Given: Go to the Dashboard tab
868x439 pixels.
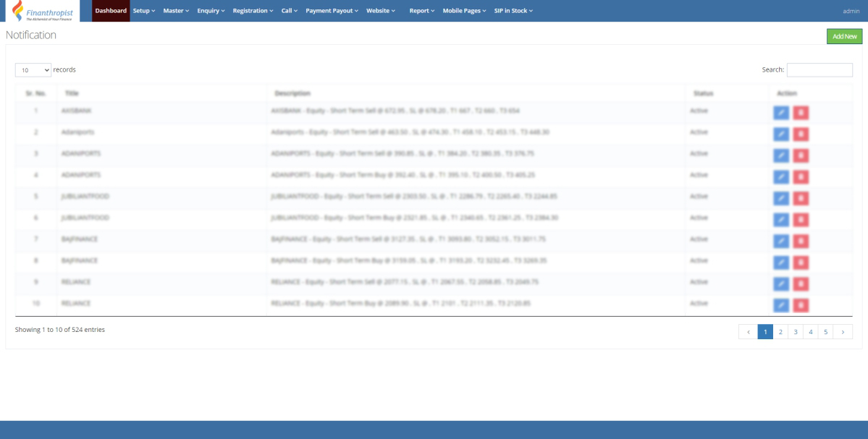Looking at the screenshot, I should (x=111, y=11).
